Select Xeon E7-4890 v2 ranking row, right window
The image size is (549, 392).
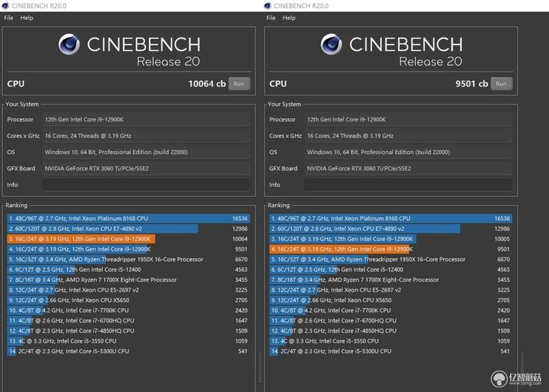[x=390, y=229]
